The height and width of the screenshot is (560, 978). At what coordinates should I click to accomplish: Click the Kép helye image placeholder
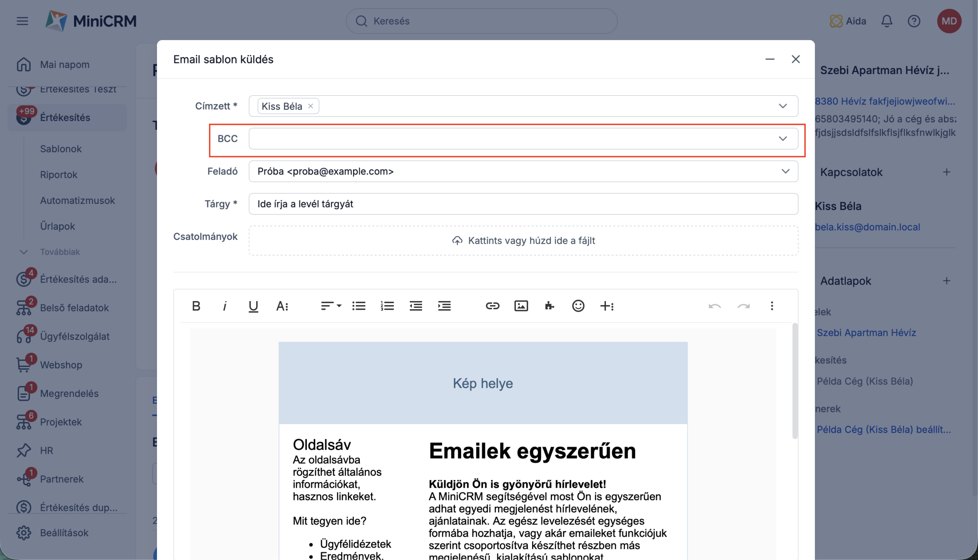pos(483,383)
